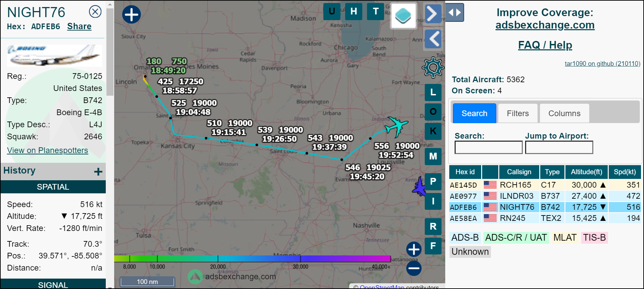
Task: Click the Hex ADFEB6 value
Action: click(46, 27)
